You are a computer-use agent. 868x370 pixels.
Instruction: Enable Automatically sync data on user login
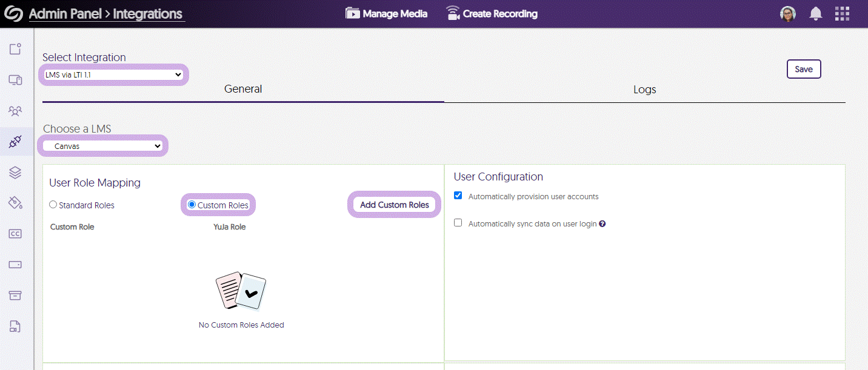[458, 223]
